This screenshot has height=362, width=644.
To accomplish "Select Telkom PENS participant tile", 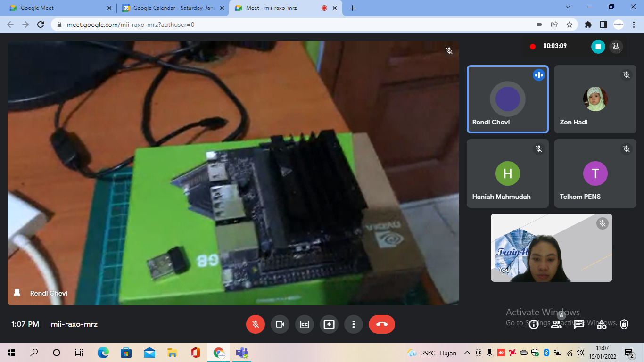I will (x=595, y=173).
